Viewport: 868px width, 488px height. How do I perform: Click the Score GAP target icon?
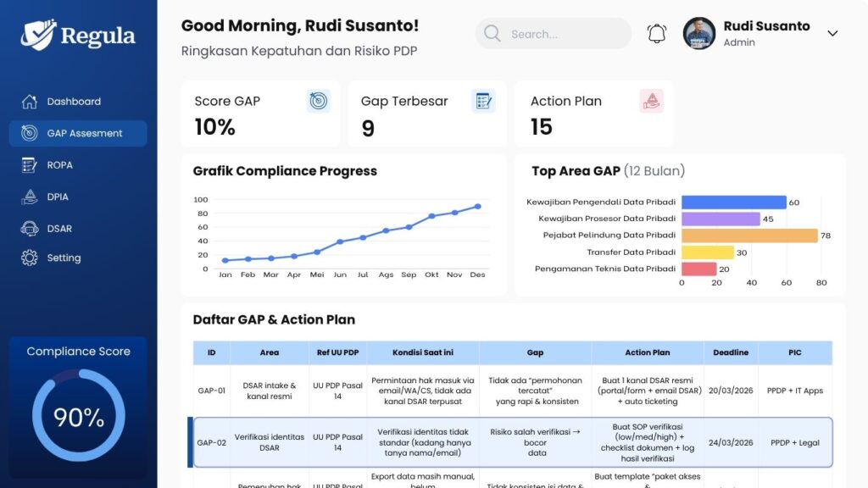tap(319, 101)
